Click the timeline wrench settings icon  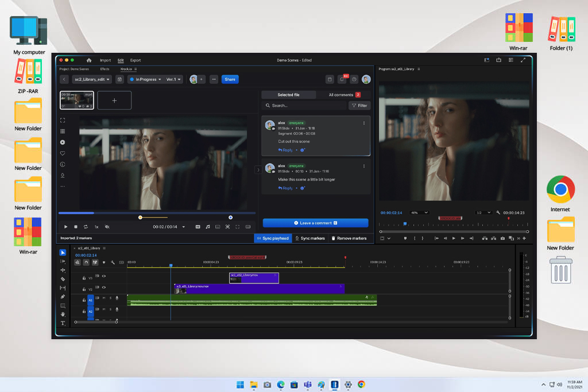click(x=113, y=262)
